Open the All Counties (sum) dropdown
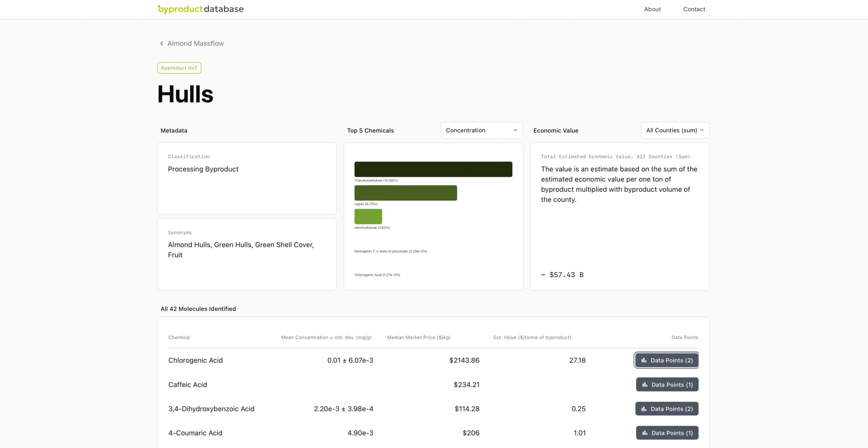The image size is (868, 448). (x=675, y=130)
